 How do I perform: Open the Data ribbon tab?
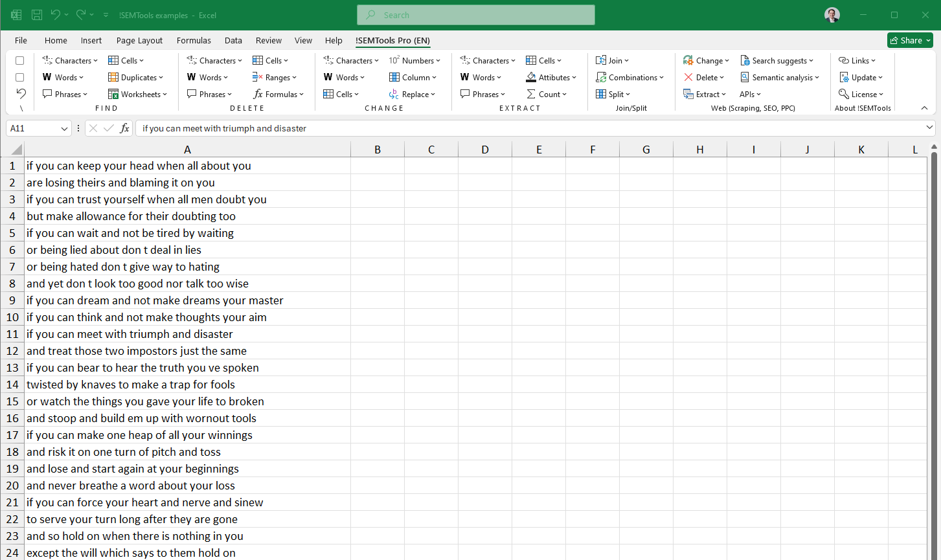point(233,40)
